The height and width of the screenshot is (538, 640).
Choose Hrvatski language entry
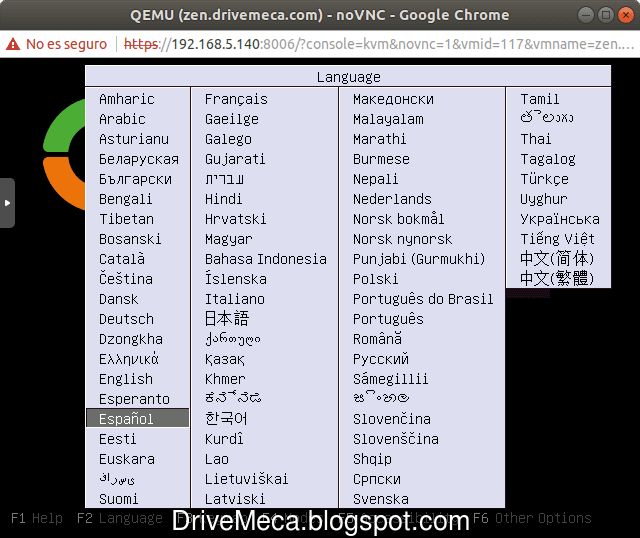pos(236,219)
